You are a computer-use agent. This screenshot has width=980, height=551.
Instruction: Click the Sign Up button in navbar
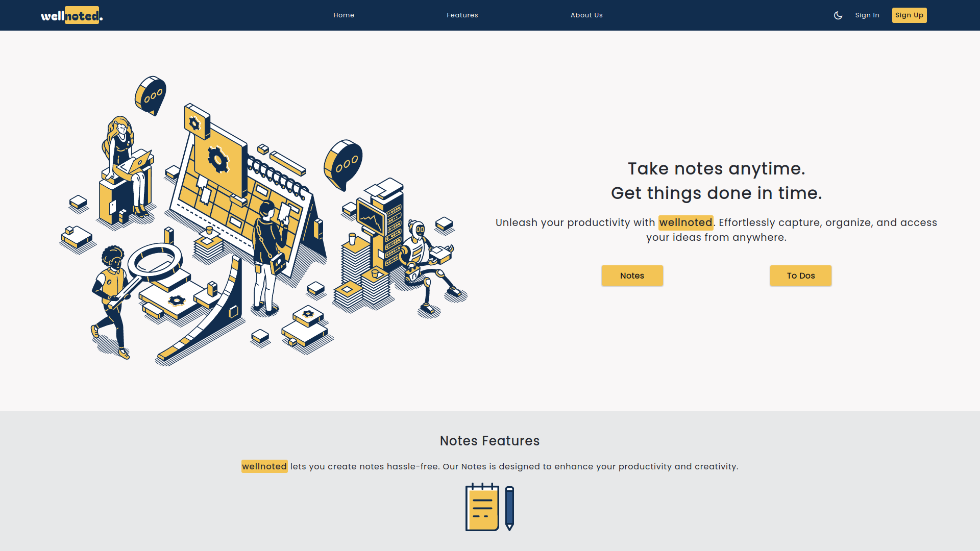(910, 15)
